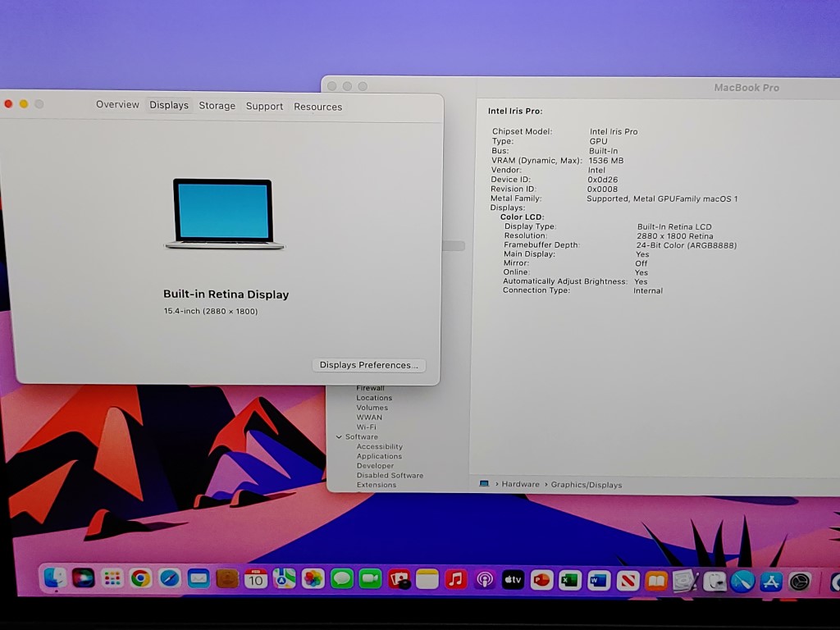Select WWAN in the sidebar
This screenshot has height=630, width=840.
click(369, 418)
